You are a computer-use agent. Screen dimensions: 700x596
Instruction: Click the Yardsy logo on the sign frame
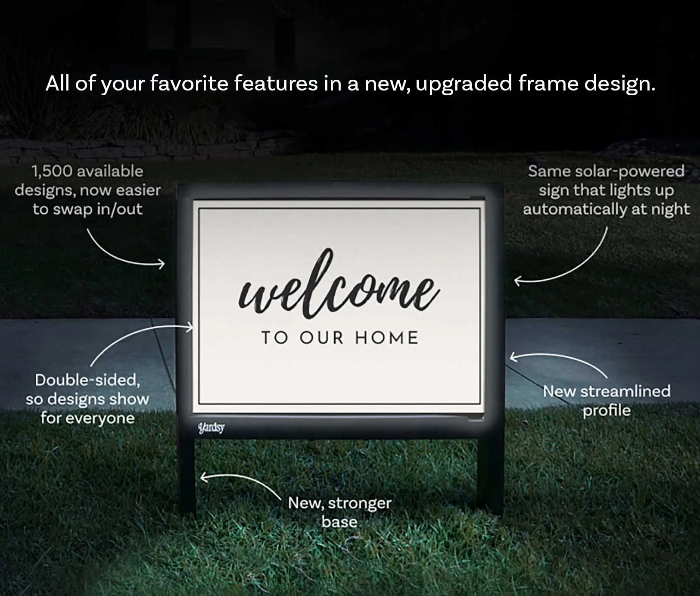click(211, 427)
